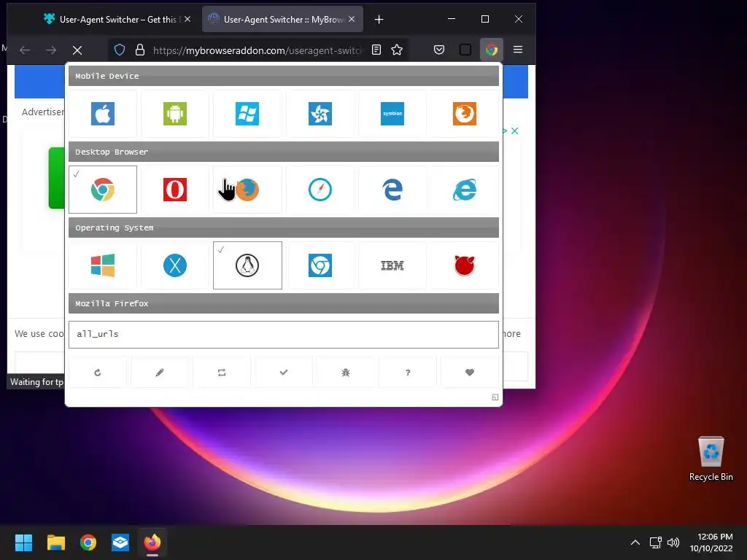Click the bug report button in popup
The height and width of the screenshot is (560, 747).
pos(345,373)
